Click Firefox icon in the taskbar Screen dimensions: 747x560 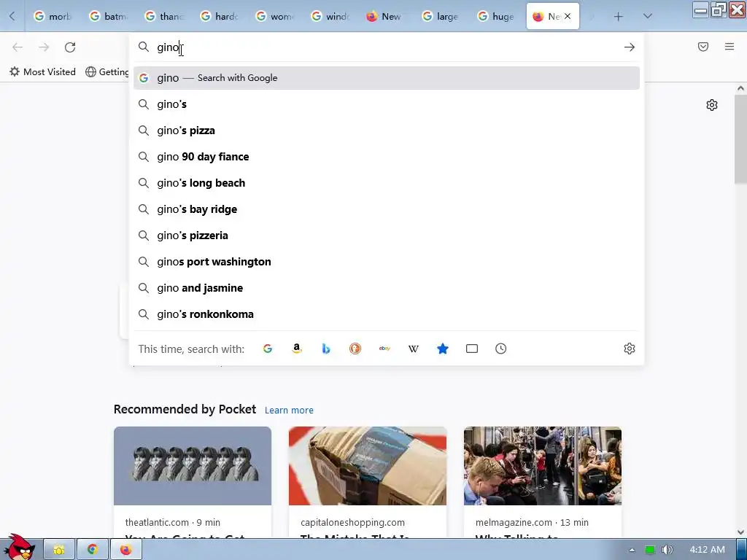125,550
